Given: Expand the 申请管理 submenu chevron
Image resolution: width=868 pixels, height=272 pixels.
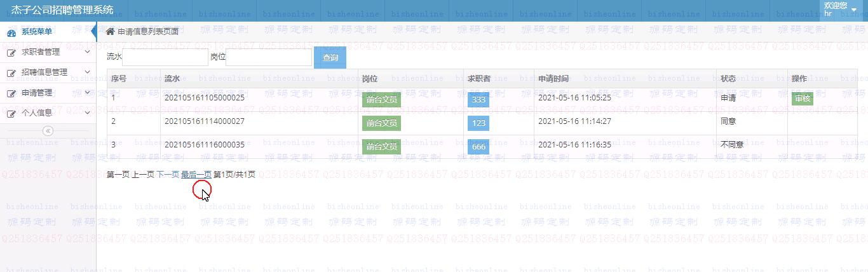Looking at the screenshot, I should [87, 93].
